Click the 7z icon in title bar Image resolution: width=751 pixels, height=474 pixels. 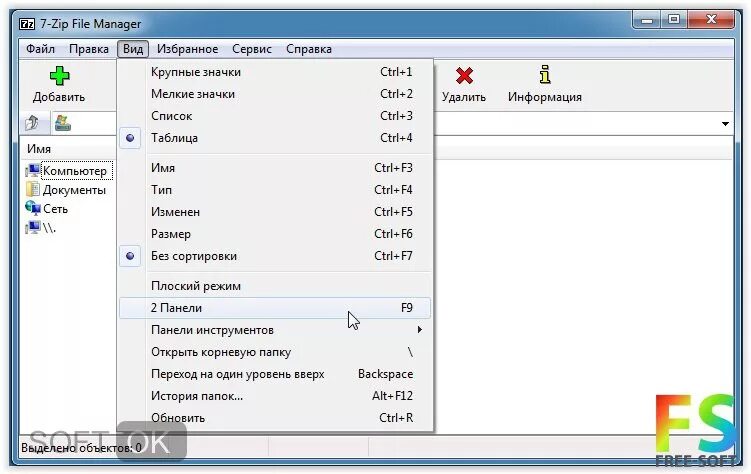pos(27,24)
